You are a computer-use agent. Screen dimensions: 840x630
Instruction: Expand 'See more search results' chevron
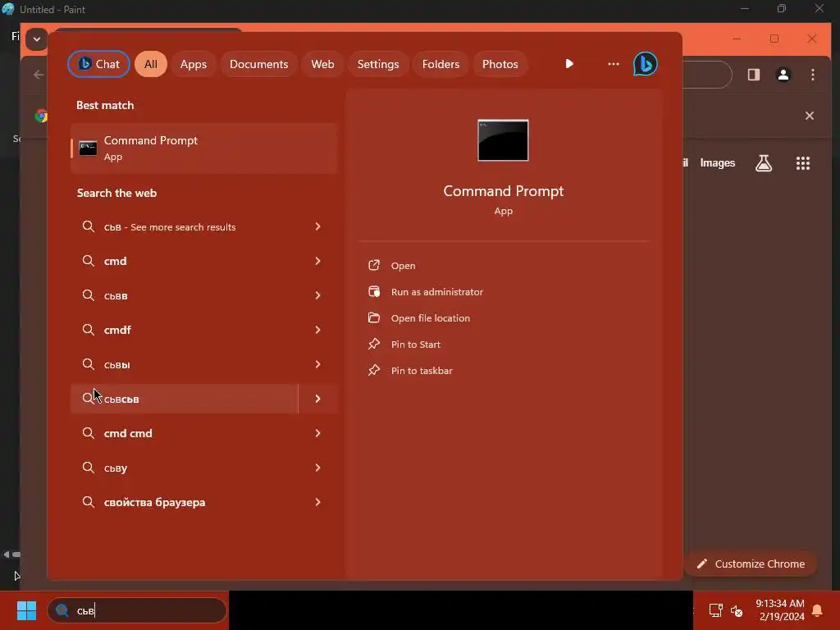317,226
